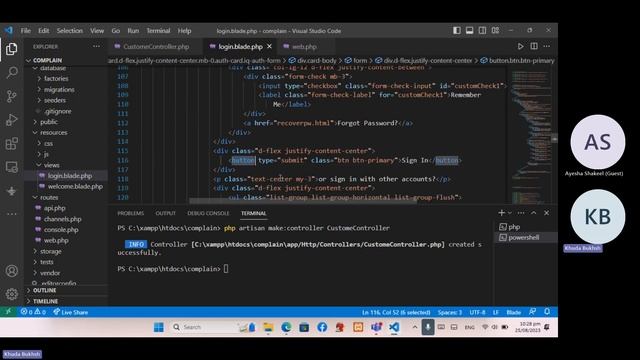This screenshot has width=640, height=360.
Task: Open Customize Layout icon
Action: [495, 30]
